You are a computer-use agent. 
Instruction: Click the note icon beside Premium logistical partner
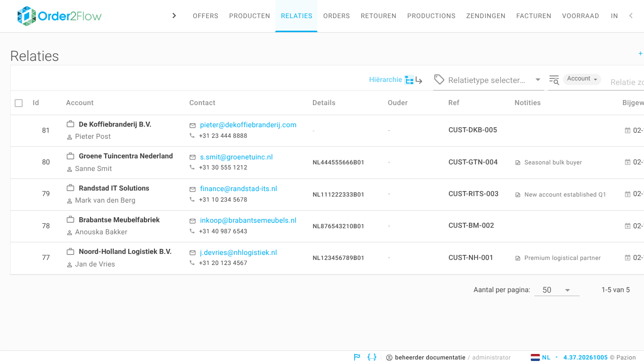[x=518, y=258]
